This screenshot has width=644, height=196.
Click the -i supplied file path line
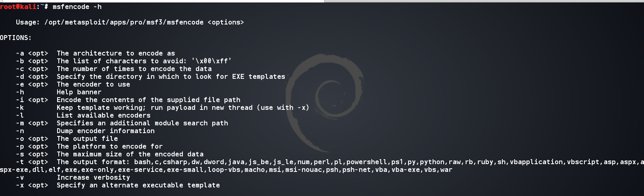click(x=128, y=100)
